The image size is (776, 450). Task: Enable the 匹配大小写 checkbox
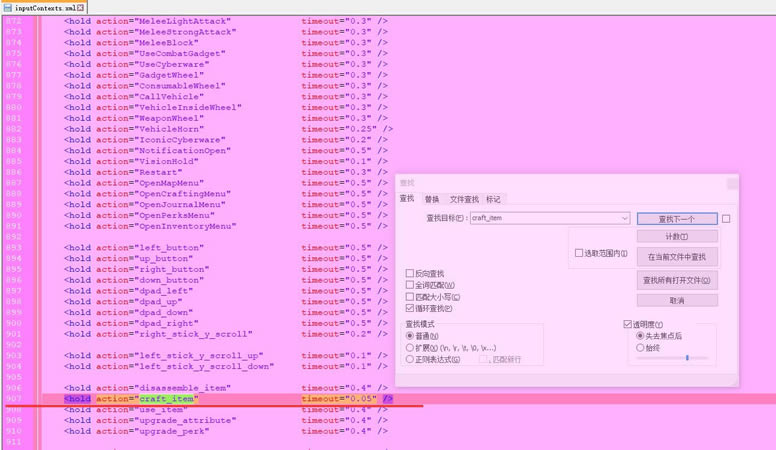[409, 297]
